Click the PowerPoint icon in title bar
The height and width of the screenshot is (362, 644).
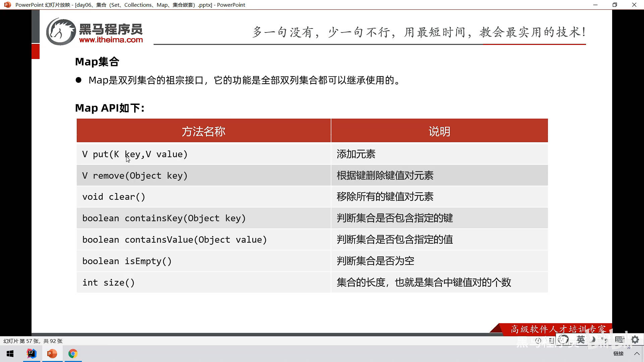click(x=7, y=5)
